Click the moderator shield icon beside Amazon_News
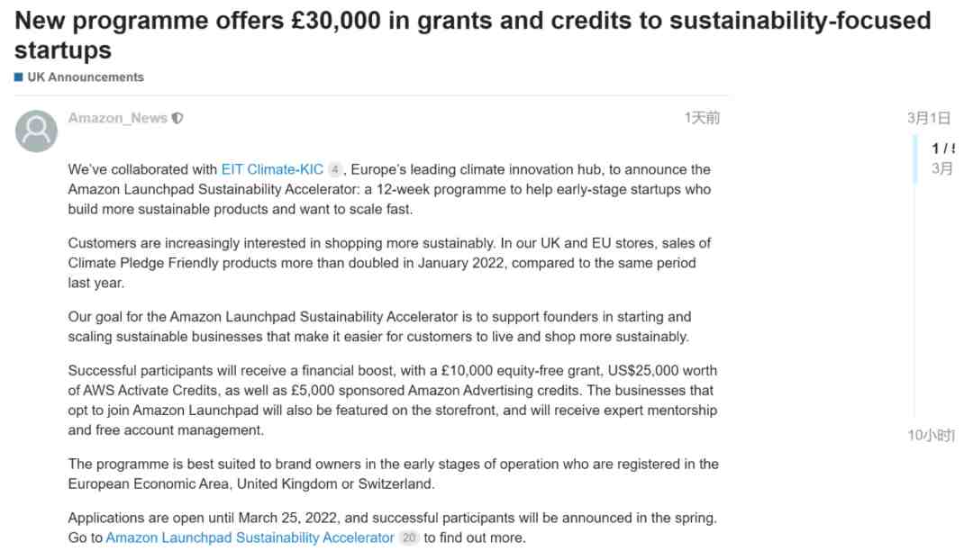The image size is (973, 560). point(177,118)
